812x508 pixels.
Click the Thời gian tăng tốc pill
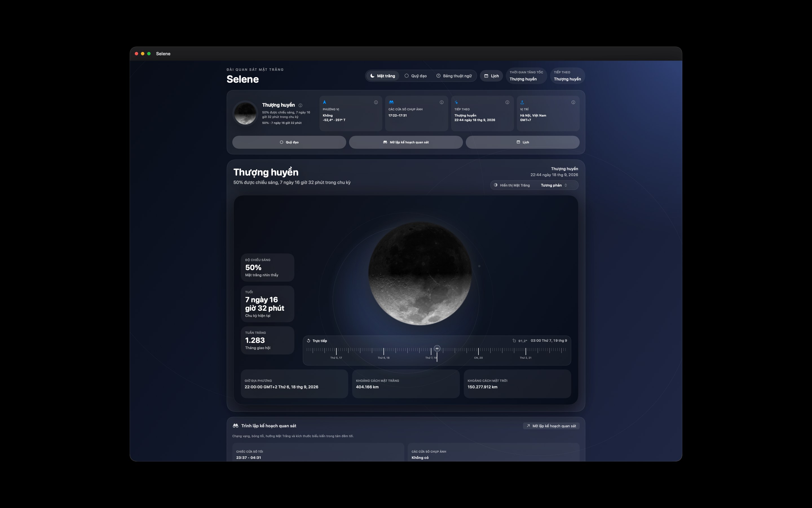coord(526,76)
